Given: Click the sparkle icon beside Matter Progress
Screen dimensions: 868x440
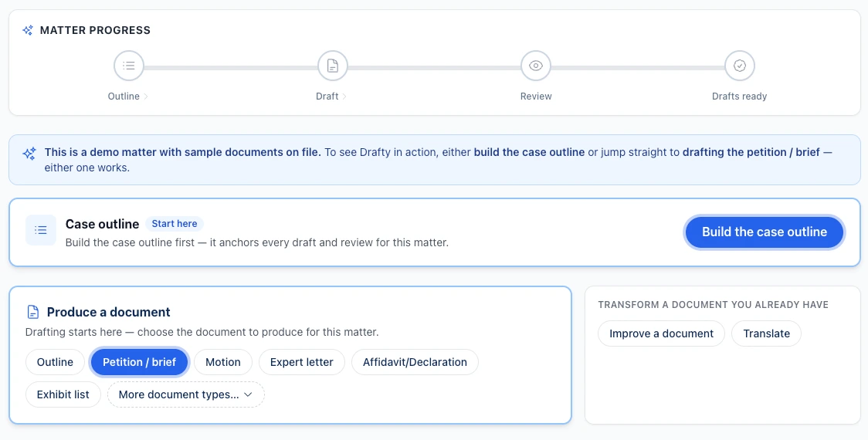Looking at the screenshot, I should point(28,30).
